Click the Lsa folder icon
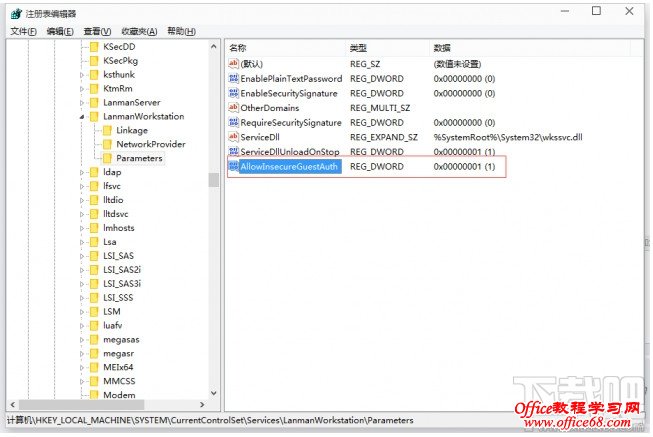This screenshot has width=653, height=437. pyautogui.click(x=95, y=242)
